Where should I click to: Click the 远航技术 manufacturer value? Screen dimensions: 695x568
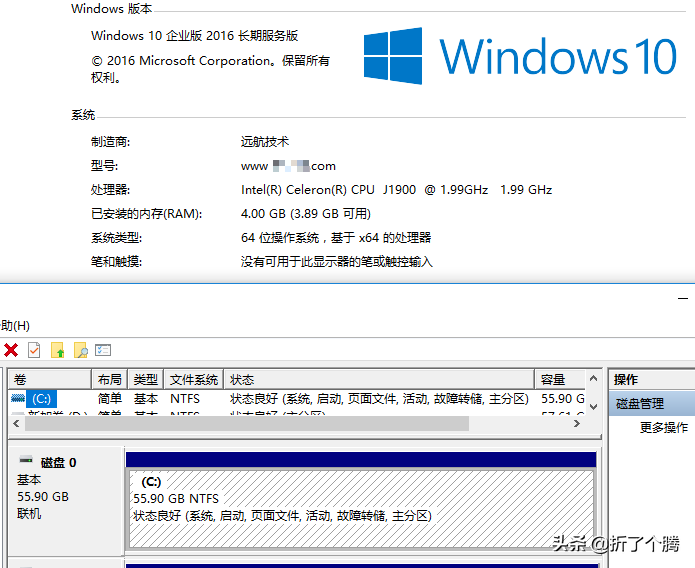click(265, 142)
